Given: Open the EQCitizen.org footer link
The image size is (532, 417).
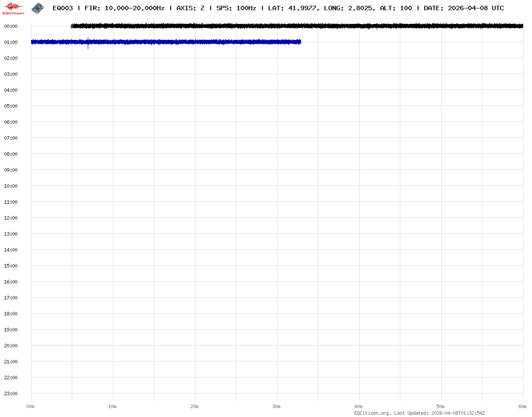Looking at the screenshot, I should [x=372, y=413].
